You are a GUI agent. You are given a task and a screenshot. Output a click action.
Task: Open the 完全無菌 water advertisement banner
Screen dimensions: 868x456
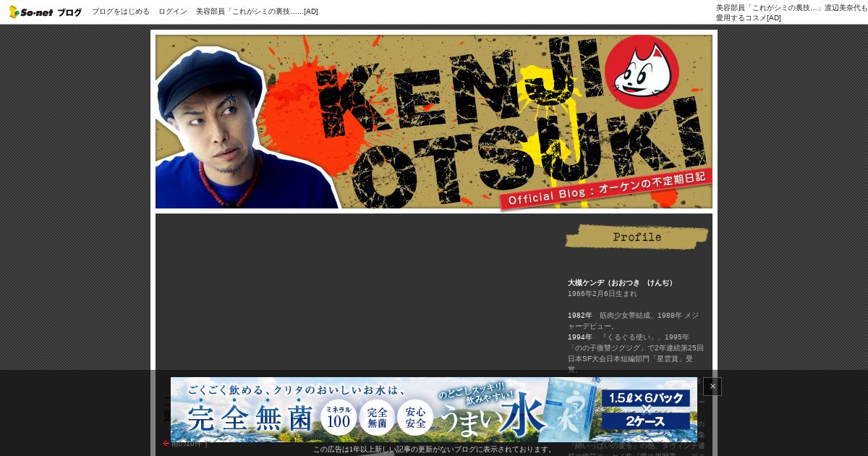click(434, 410)
